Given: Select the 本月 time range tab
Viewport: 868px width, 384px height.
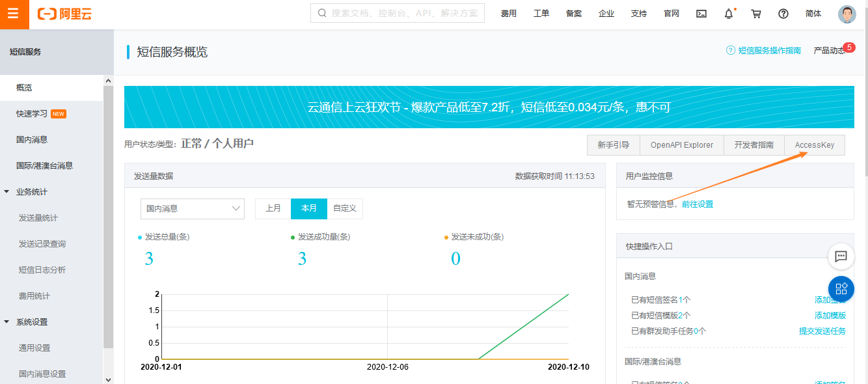Looking at the screenshot, I should (x=309, y=208).
